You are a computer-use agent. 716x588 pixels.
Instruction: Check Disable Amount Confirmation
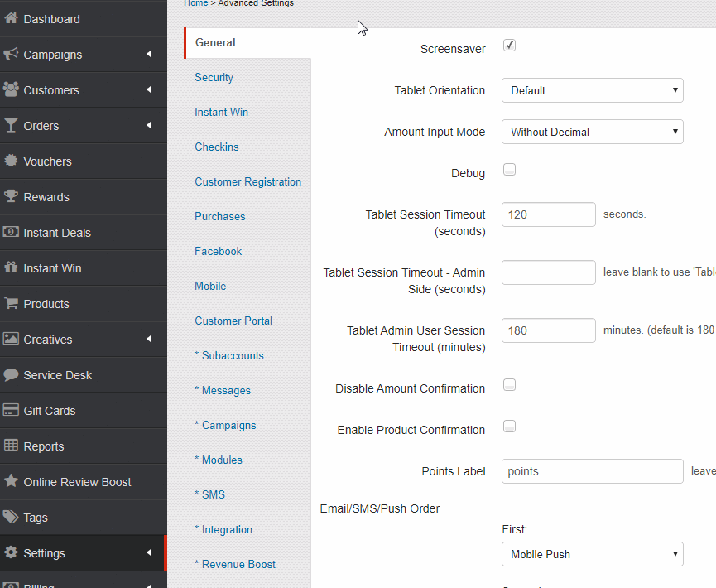coord(509,384)
